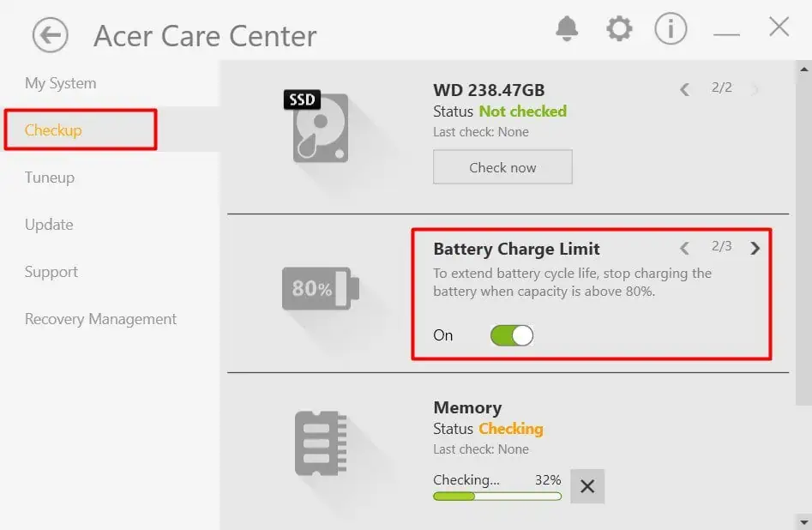
Task: Click the information icon in the title bar
Action: tap(671, 27)
